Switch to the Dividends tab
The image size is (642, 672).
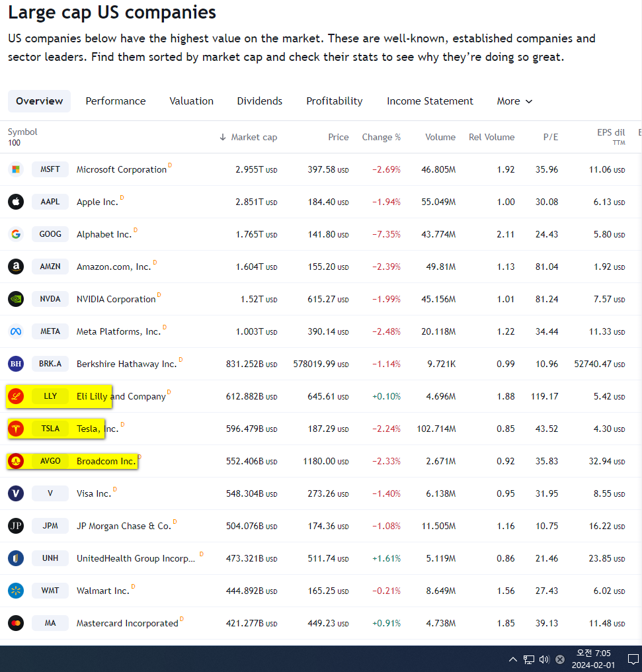(260, 101)
